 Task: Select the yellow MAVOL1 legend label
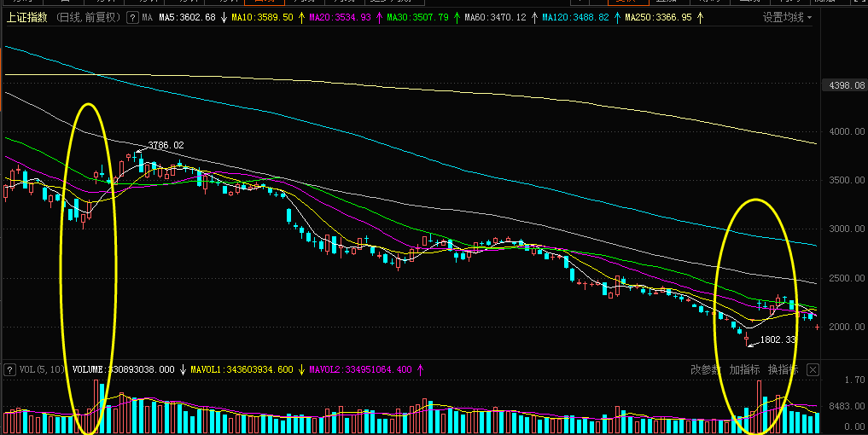click(x=242, y=369)
